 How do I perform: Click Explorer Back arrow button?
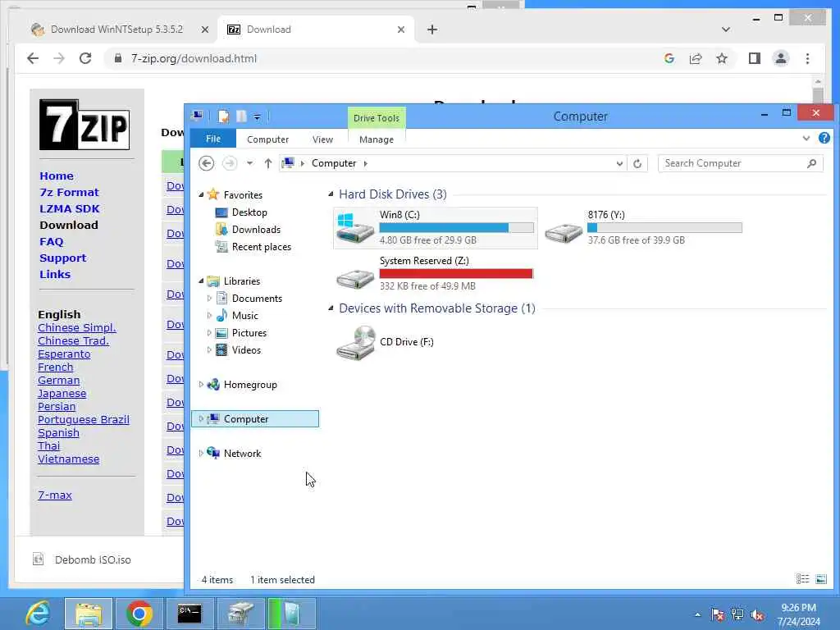tap(206, 163)
